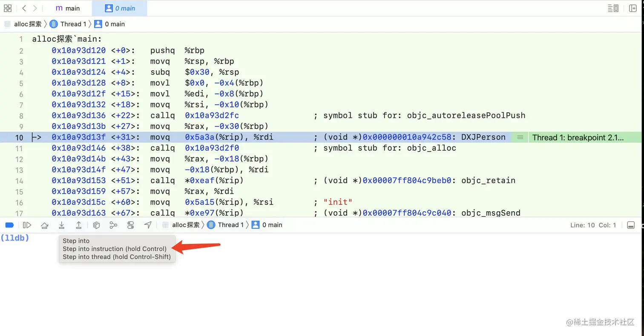Click "%edi, -0x8(%rbp)" on line 6
The height and width of the screenshot is (336, 644).
224,94
